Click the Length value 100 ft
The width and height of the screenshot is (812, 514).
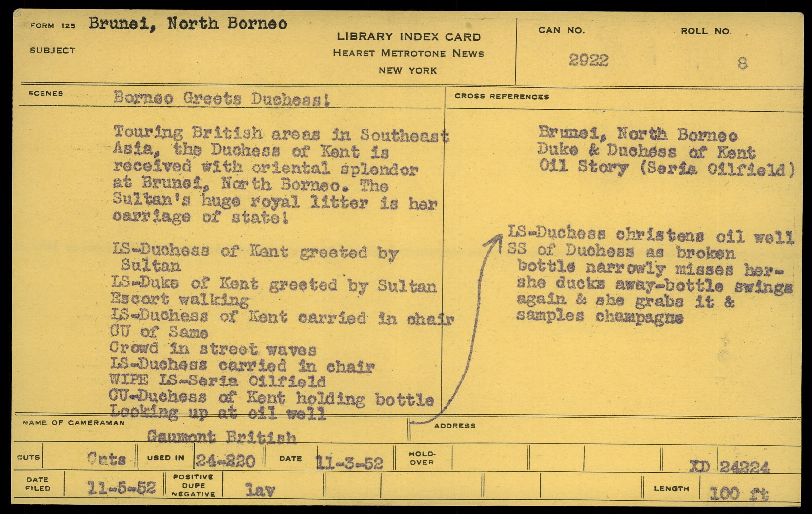(738, 493)
